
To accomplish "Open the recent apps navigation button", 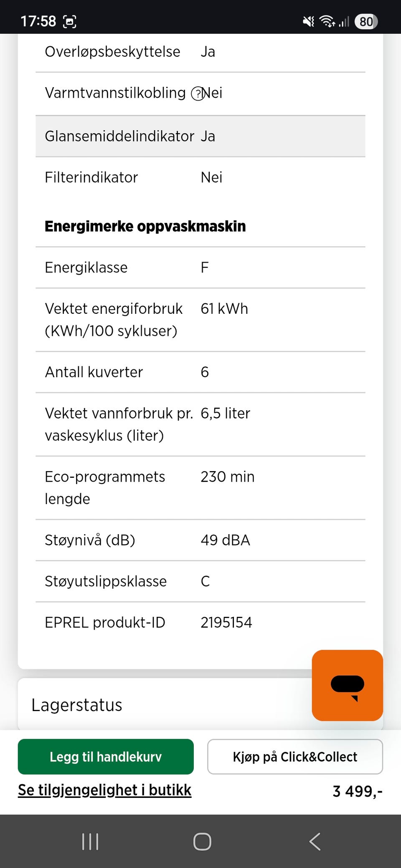I will point(90,841).
